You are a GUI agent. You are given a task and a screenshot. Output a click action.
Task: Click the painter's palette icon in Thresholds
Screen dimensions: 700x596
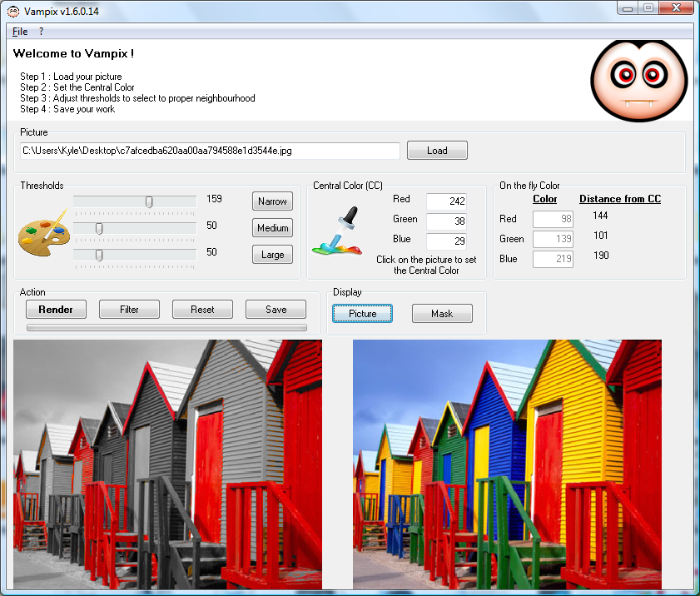point(44,233)
